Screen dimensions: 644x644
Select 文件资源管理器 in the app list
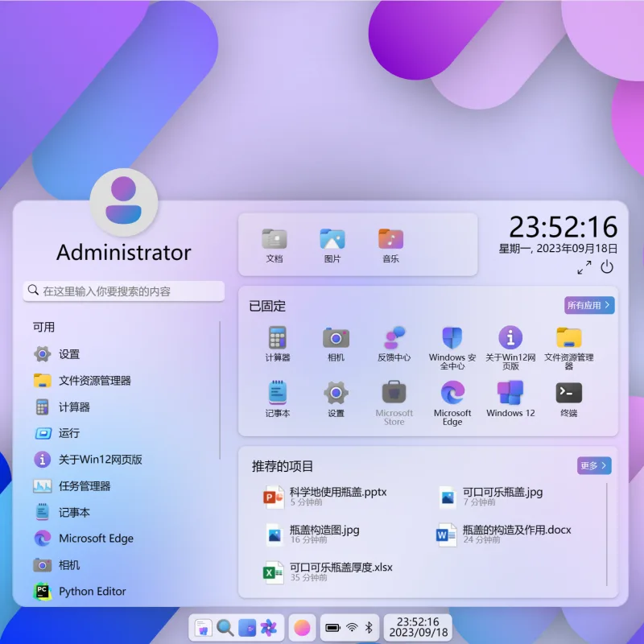coord(123,380)
